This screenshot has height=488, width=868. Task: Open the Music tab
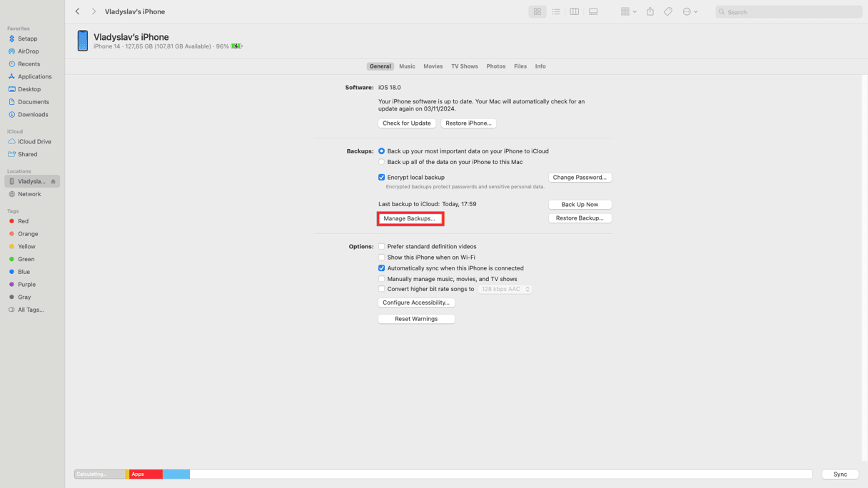click(x=407, y=66)
